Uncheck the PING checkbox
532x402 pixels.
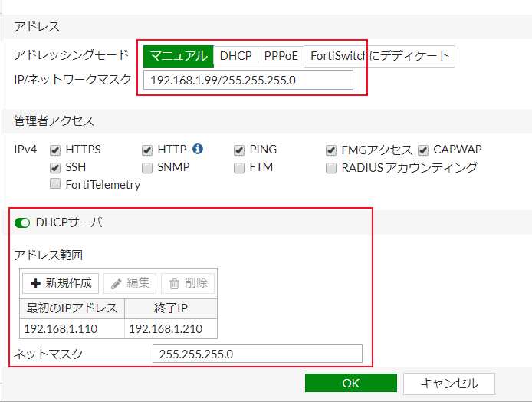pyautogui.click(x=239, y=150)
